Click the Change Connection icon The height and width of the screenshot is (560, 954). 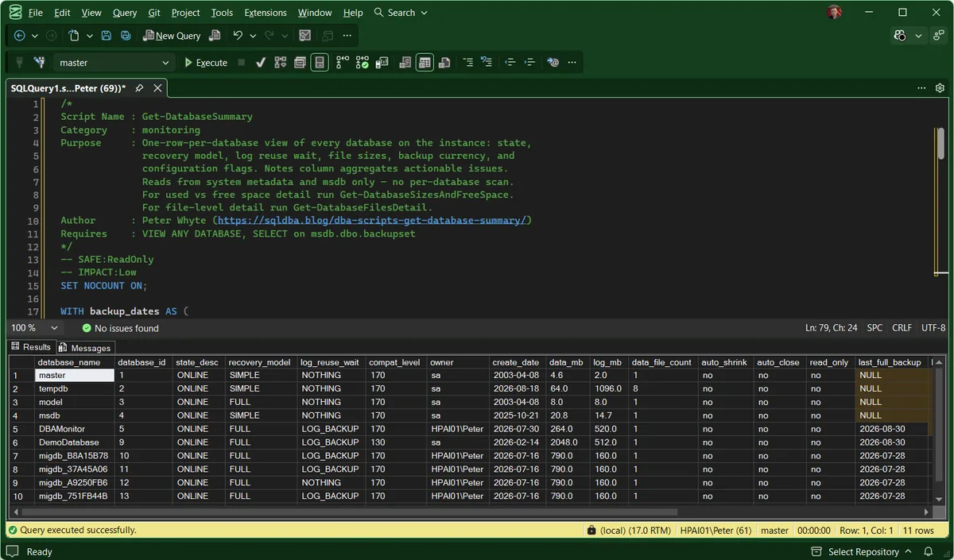39,62
